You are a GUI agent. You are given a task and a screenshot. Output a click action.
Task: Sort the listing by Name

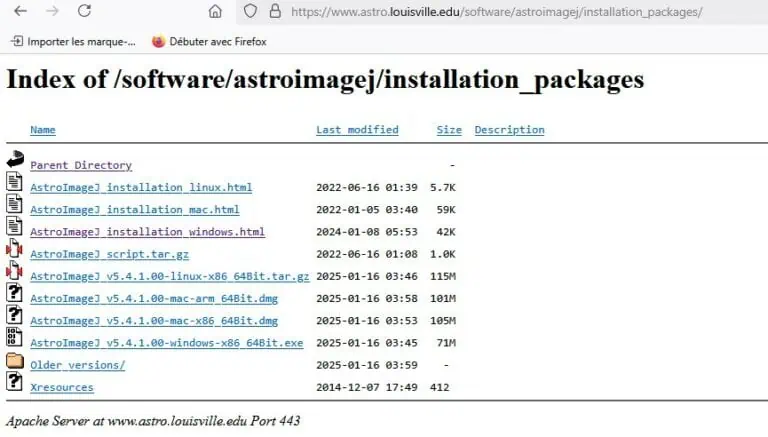(x=43, y=130)
